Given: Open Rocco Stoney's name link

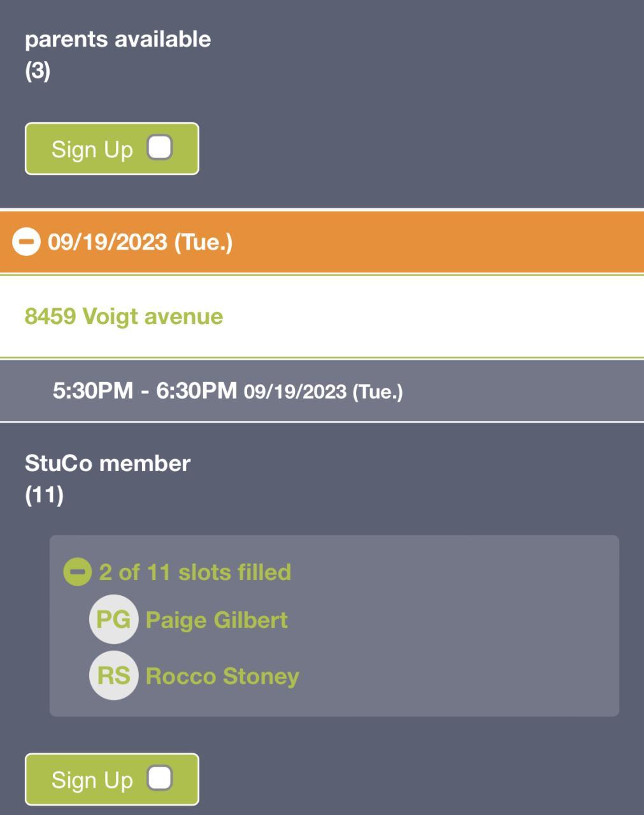Looking at the screenshot, I should click(x=222, y=676).
